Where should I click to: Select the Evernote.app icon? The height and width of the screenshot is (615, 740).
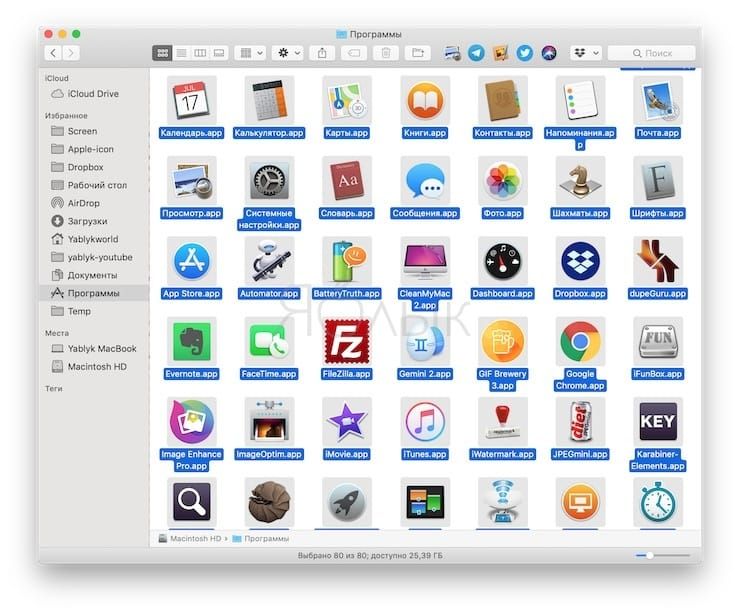pyautogui.click(x=191, y=341)
